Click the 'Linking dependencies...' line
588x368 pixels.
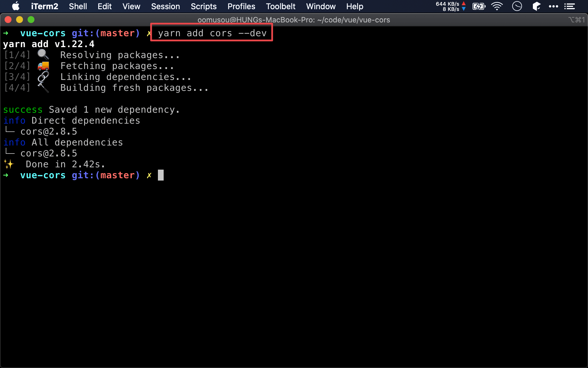pyautogui.click(x=126, y=77)
